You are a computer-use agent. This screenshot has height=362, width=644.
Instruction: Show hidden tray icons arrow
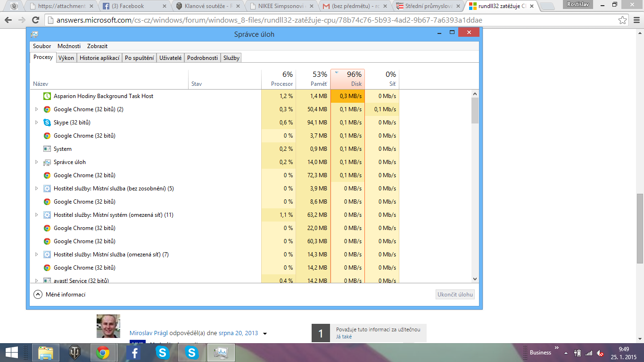pos(566,353)
